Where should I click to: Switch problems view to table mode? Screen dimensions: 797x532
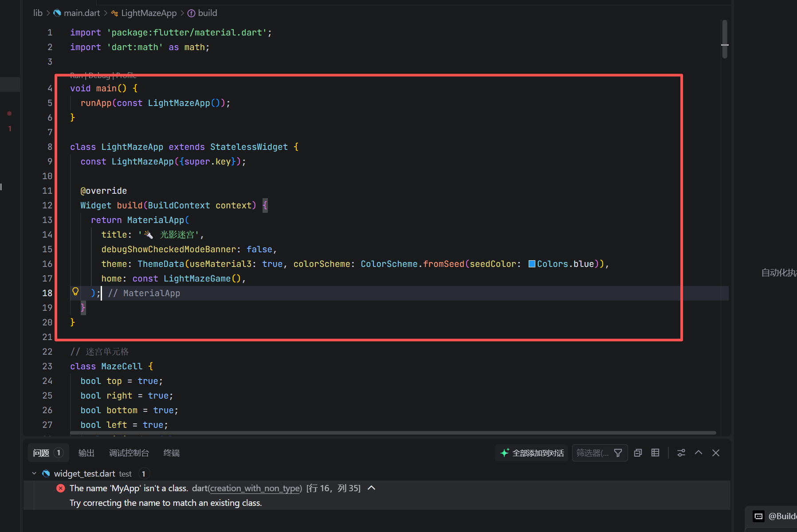click(655, 453)
